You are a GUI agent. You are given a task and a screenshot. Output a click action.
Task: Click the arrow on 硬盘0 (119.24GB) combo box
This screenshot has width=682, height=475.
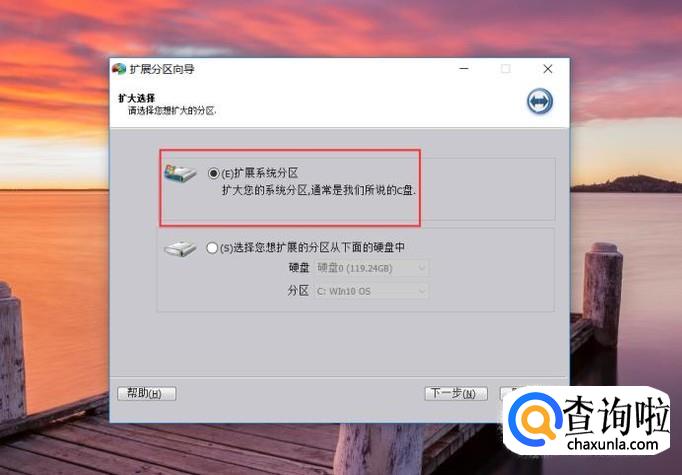[421, 268]
